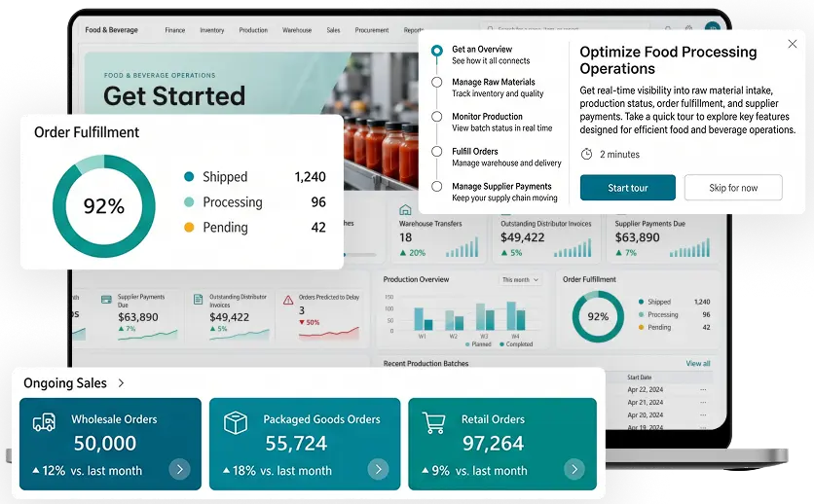This screenshot has height=504, width=814.
Task: Open Wholesale Orders details arrow
Action: [x=179, y=469]
